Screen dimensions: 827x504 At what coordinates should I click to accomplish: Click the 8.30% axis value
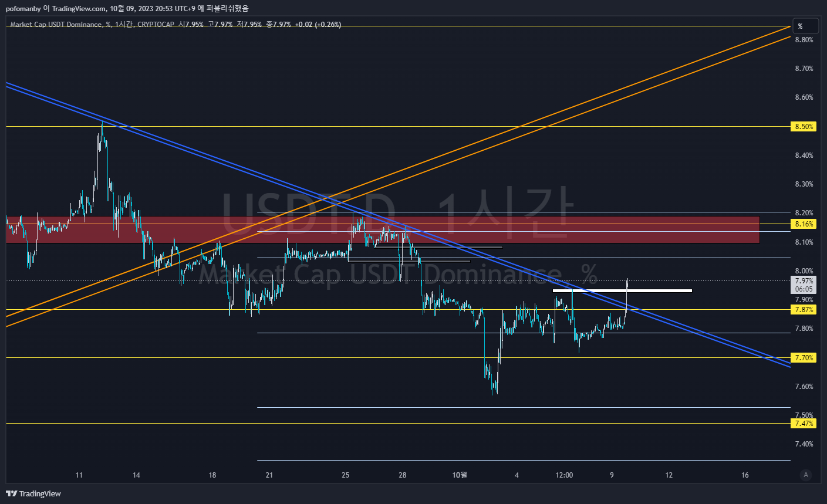[x=804, y=184]
